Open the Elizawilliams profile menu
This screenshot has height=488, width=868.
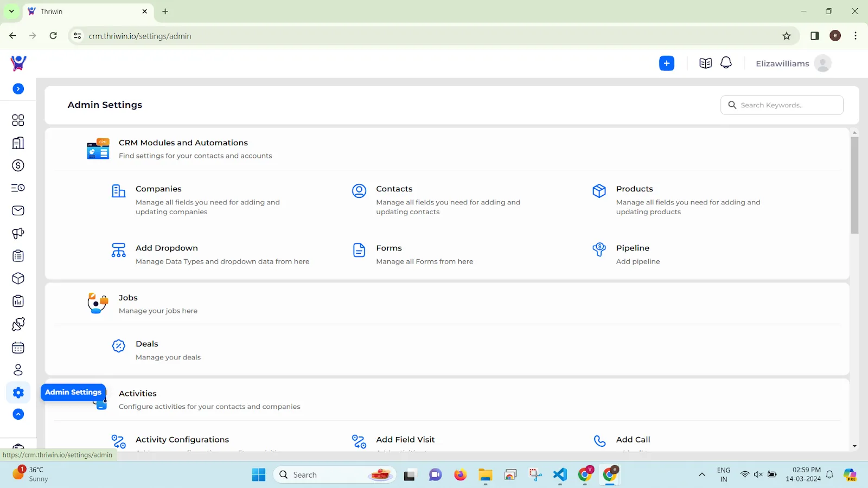tap(782, 63)
